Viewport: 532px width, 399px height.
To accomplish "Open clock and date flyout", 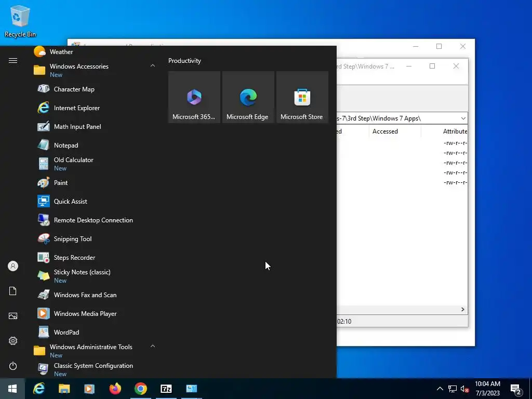I will click(x=487, y=389).
